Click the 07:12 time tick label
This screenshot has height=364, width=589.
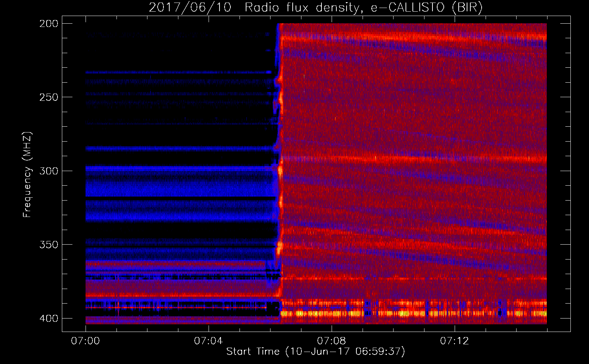tap(454, 341)
